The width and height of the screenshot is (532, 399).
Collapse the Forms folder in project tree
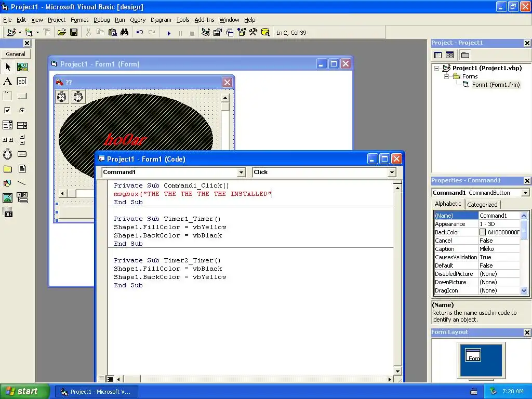(446, 76)
